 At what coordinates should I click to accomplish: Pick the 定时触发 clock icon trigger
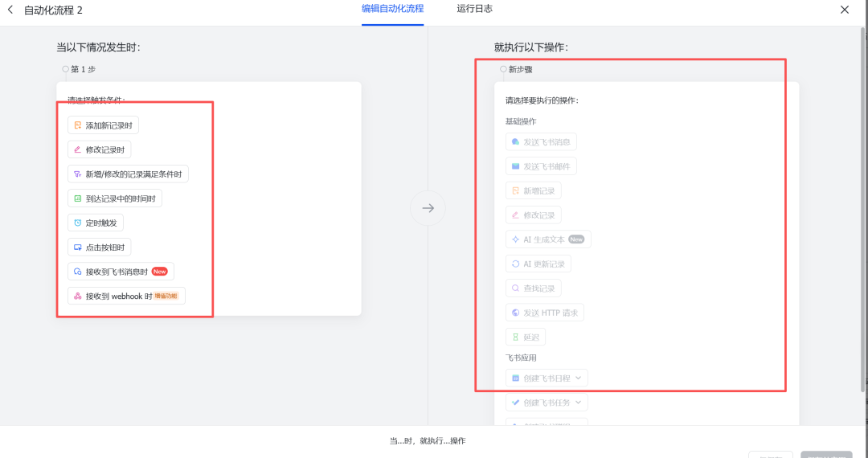78,223
